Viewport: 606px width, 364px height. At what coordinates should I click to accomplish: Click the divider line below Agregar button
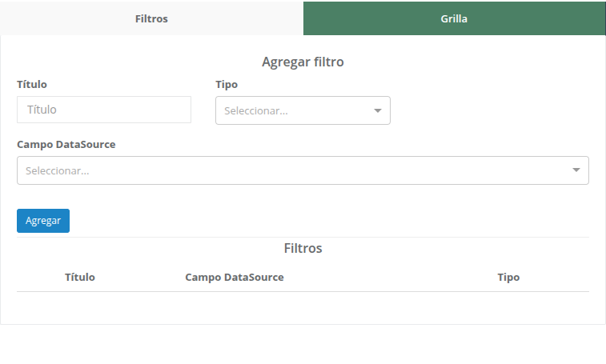[x=303, y=237]
